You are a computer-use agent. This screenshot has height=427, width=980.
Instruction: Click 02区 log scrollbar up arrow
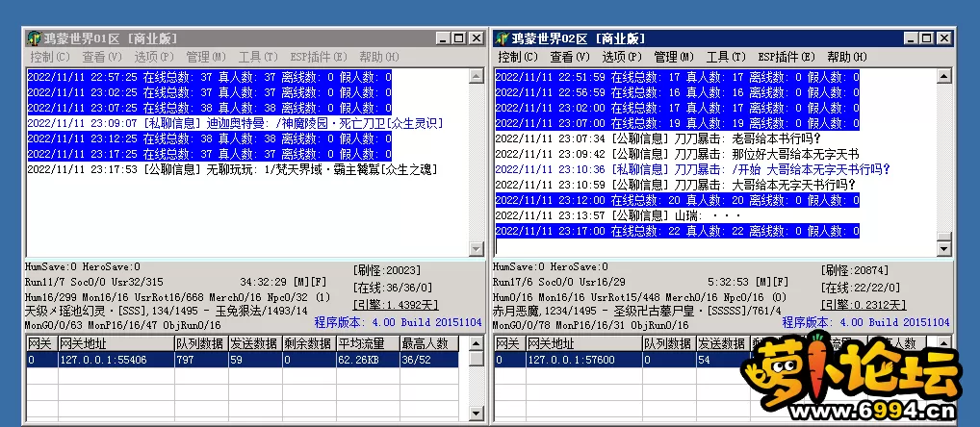944,77
